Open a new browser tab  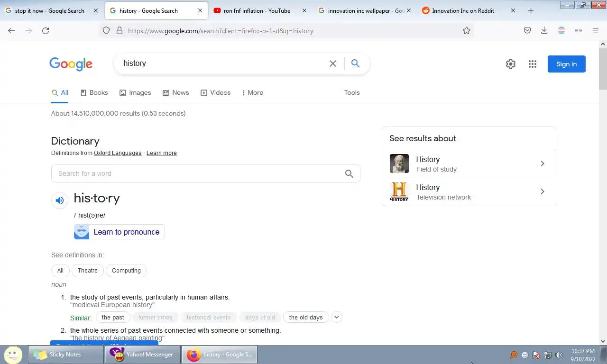coord(531,10)
